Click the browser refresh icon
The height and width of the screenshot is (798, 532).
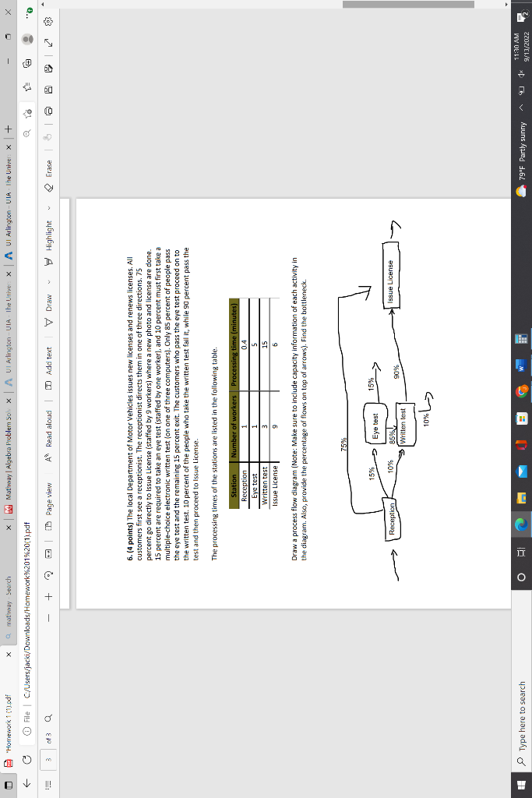pyautogui.click(x=27, y=759)
